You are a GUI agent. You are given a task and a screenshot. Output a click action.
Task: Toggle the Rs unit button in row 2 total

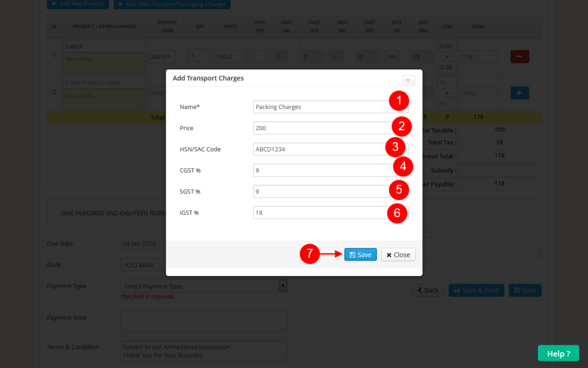coord(447,104)
